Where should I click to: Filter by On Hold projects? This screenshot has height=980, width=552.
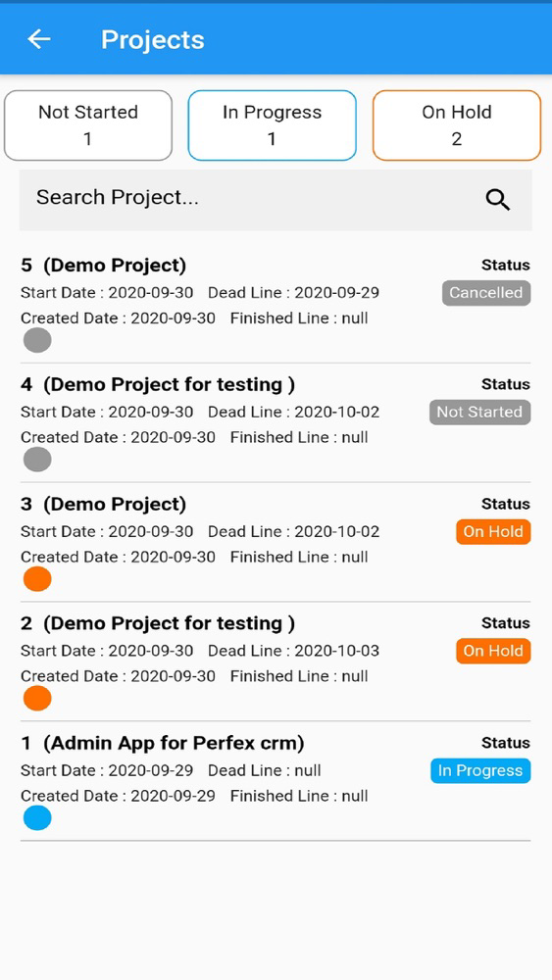[x=457, y=125]
